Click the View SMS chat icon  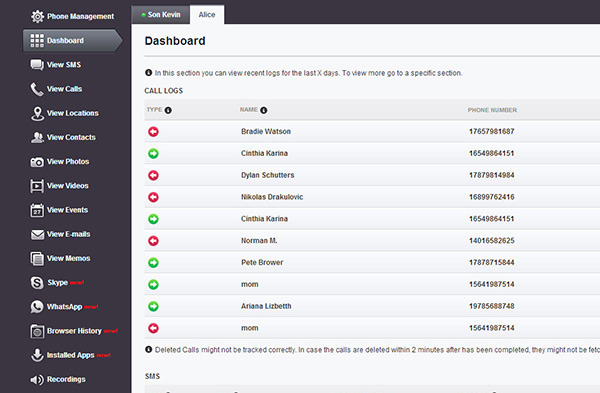pos(37,65)
